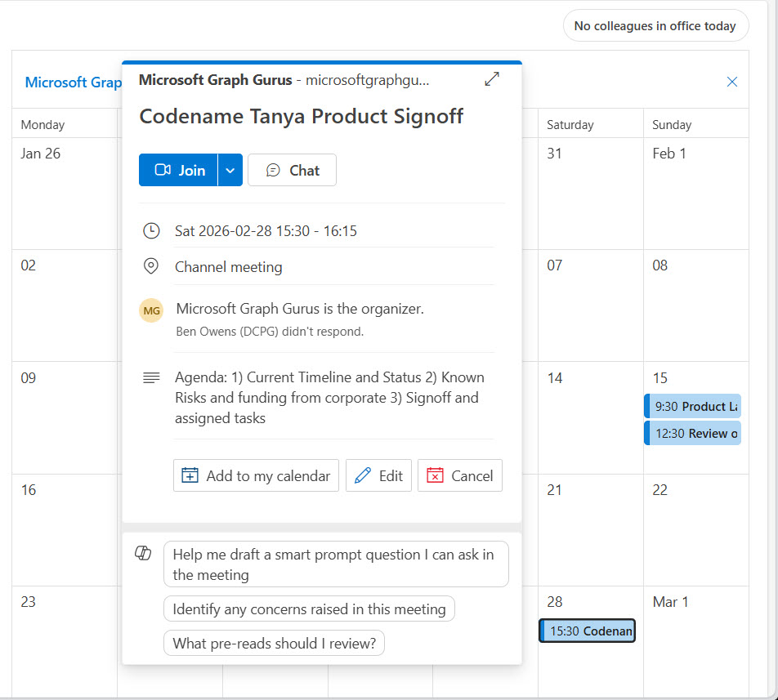Click the red Cancel event icon

pyautogui.click(x=436, y=475)
